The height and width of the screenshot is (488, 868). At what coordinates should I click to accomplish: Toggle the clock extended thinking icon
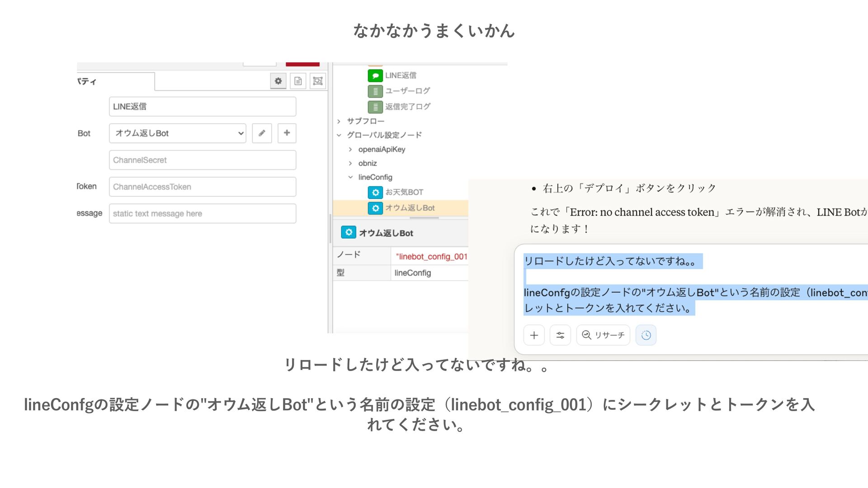[646, 335]
